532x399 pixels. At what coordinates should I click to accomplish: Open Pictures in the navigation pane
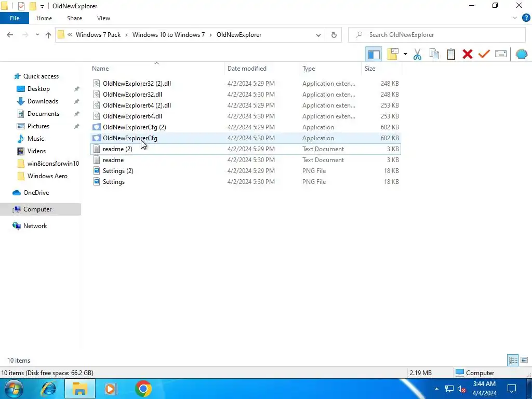(38, 126)
